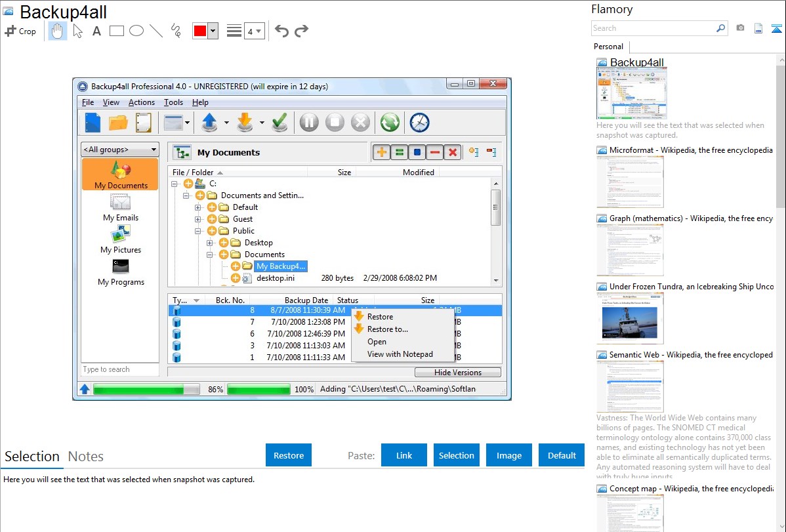Click the Hide Versions button
786x532 pixels.
(458, 373)
